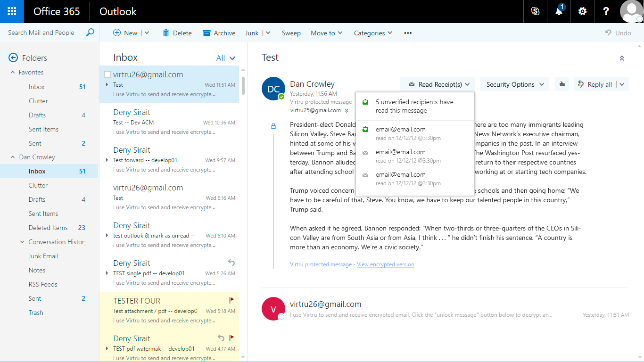This screenshot has width=644, height=362.
Task: Click the Delete trash icon
Action: pyautogui.click(x=166, y=33)
